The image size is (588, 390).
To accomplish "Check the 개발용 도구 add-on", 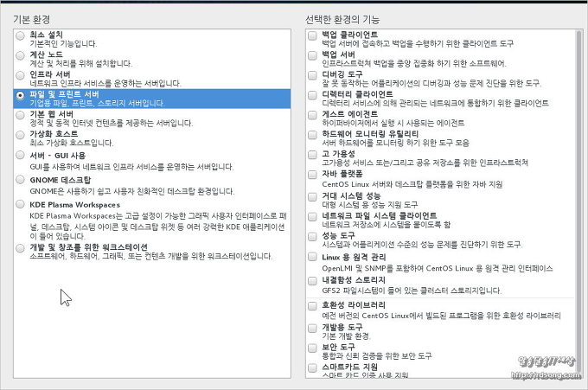I will (312, 328).
